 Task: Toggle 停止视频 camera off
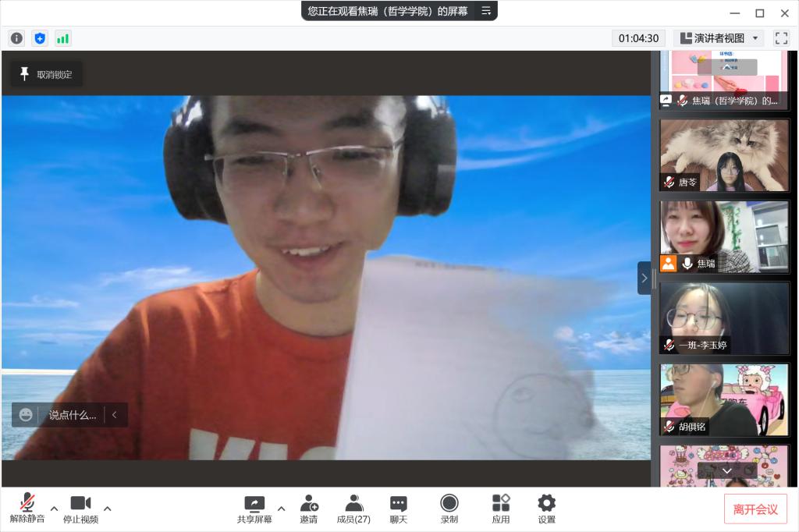(x=80, y=509)
